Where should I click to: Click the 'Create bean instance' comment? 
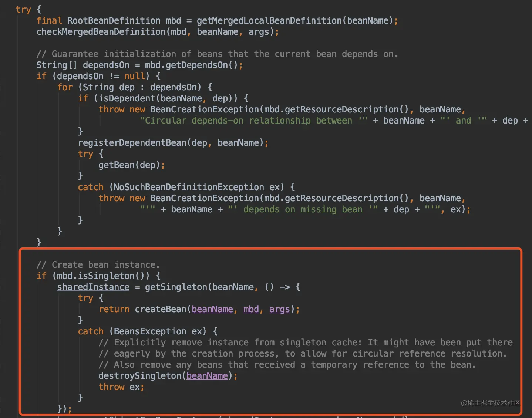click(x=98, y=265)
